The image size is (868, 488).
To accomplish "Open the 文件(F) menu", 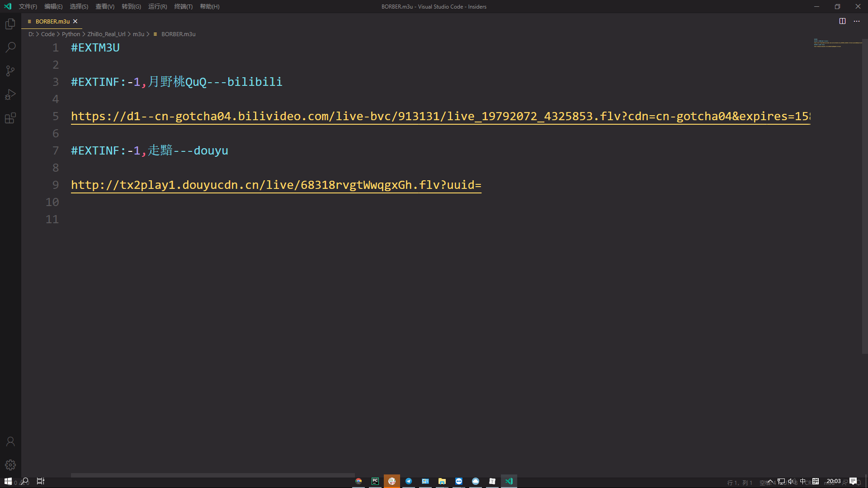I will [28, 6].
